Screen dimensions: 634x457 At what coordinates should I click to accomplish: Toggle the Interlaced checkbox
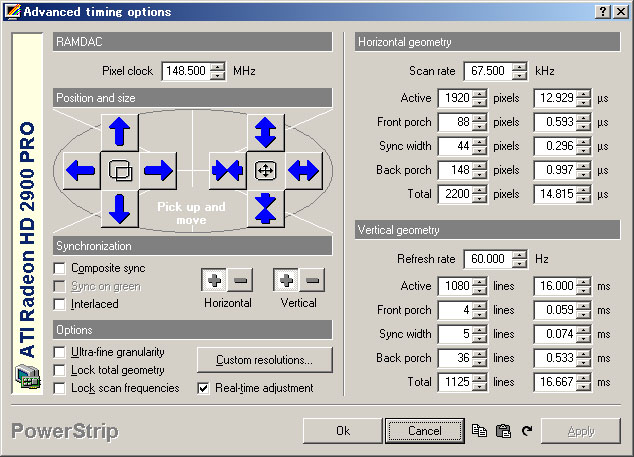(x=59, y=304)
